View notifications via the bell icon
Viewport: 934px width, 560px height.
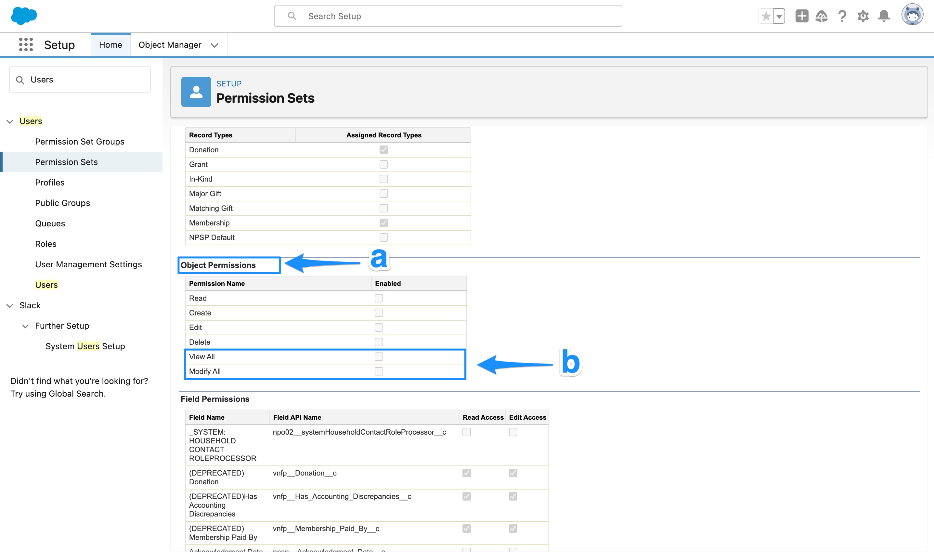tap(883, 16)
